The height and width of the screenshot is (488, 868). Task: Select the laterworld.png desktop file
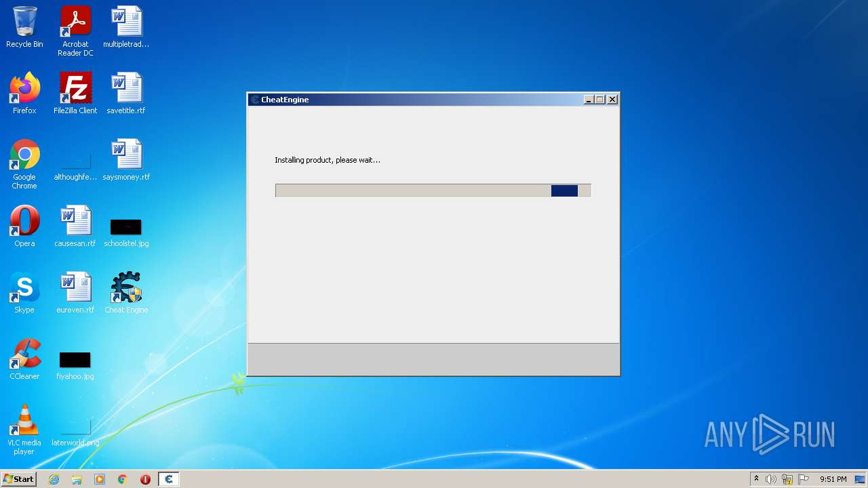click(75, 432)
